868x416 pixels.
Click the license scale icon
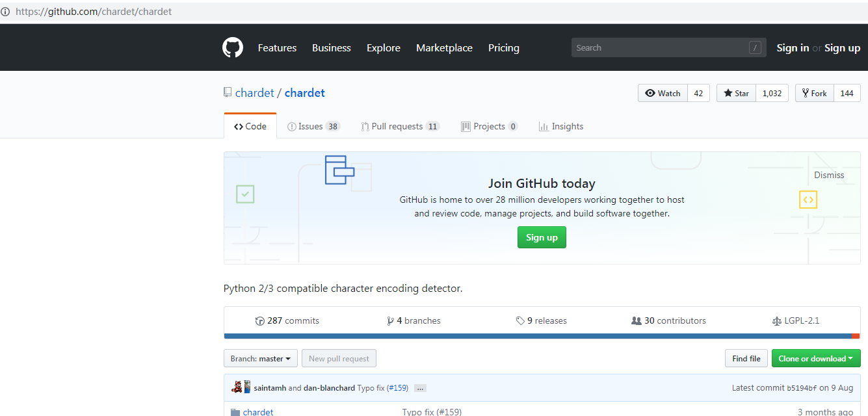click(776, 321)
